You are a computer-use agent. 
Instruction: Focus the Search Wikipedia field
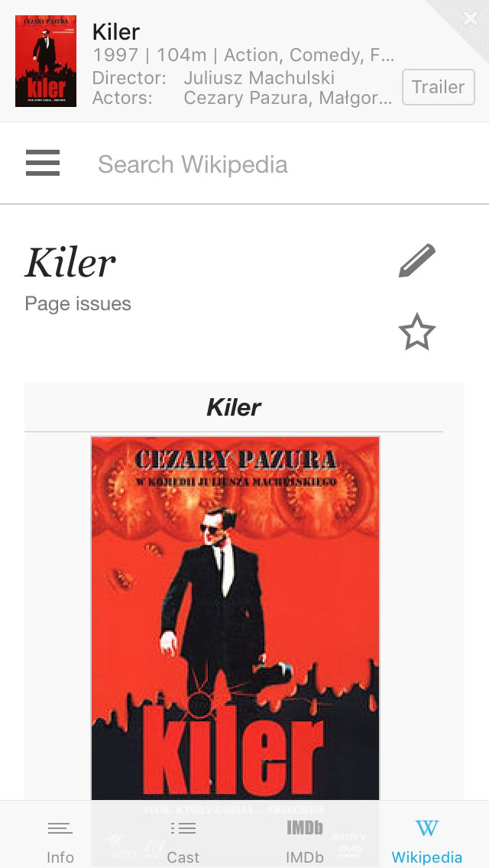pyautogui.click(x=277, y=164)
